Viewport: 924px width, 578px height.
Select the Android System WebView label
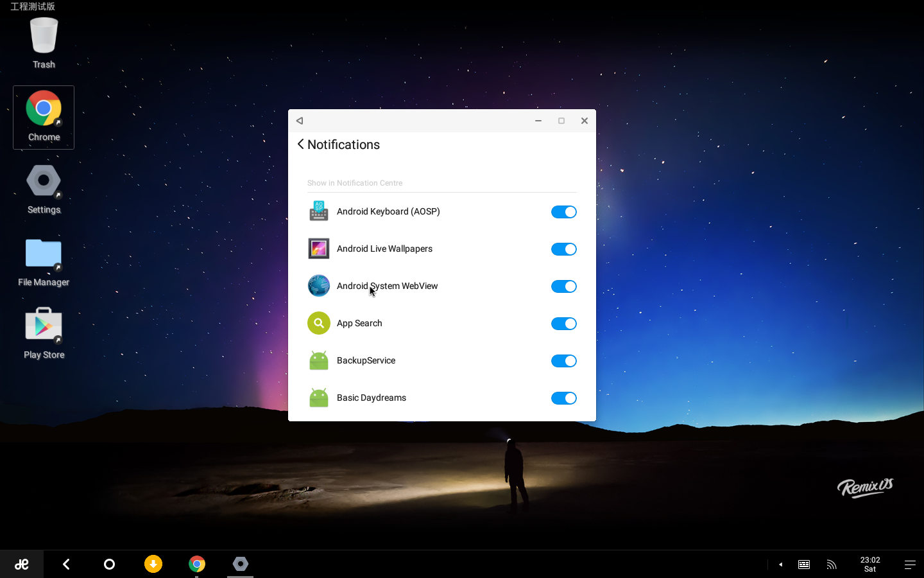pyautogui.click(x=387, y=286)
